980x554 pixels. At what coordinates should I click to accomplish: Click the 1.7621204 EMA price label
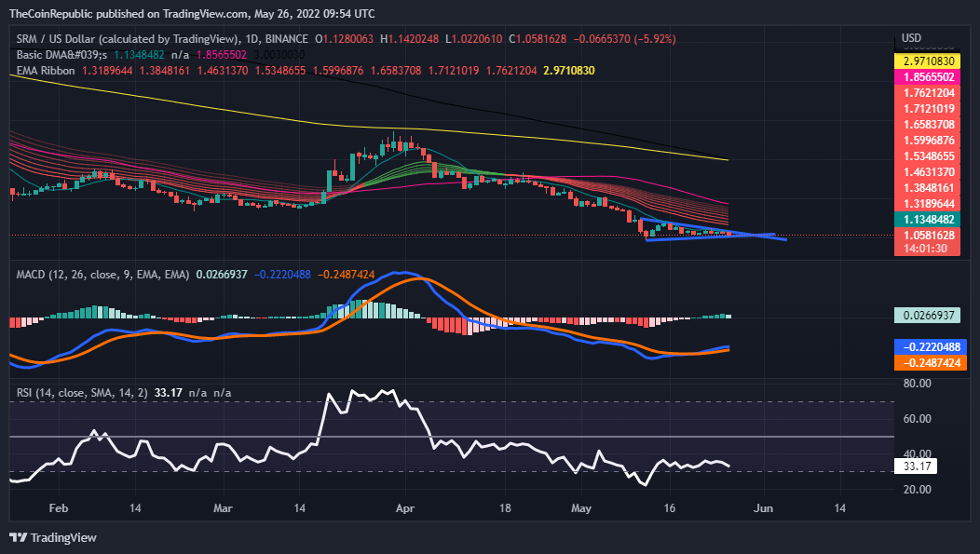928,93
